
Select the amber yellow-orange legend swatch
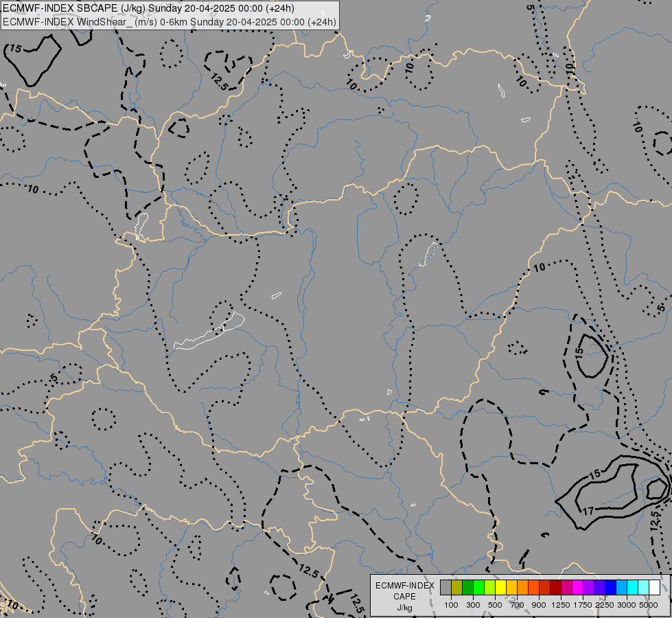511,587
